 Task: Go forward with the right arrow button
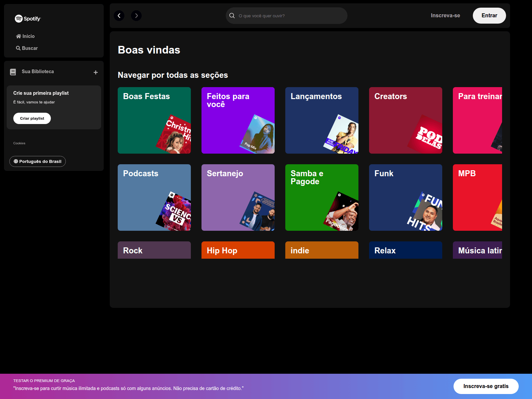click(x=136, y=16)
